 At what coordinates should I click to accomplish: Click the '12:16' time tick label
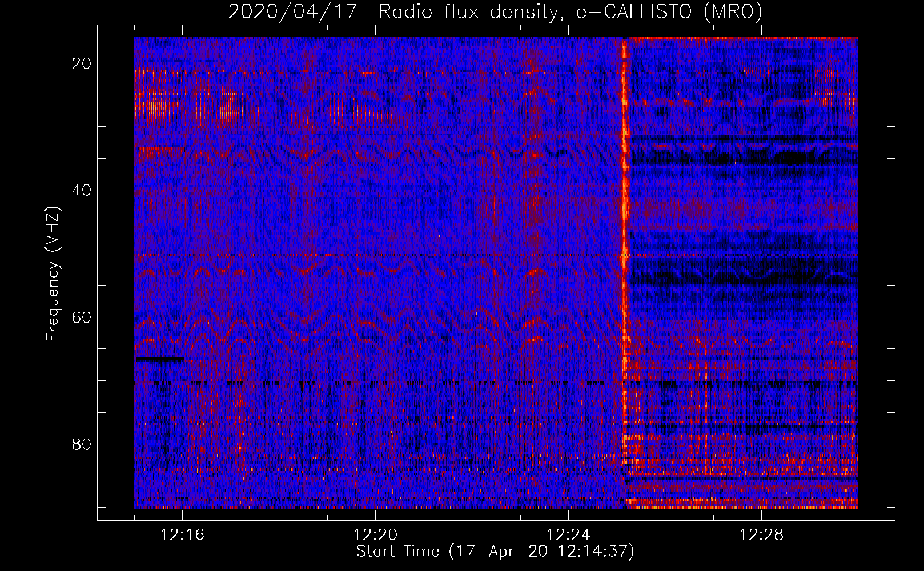point(182,535)
